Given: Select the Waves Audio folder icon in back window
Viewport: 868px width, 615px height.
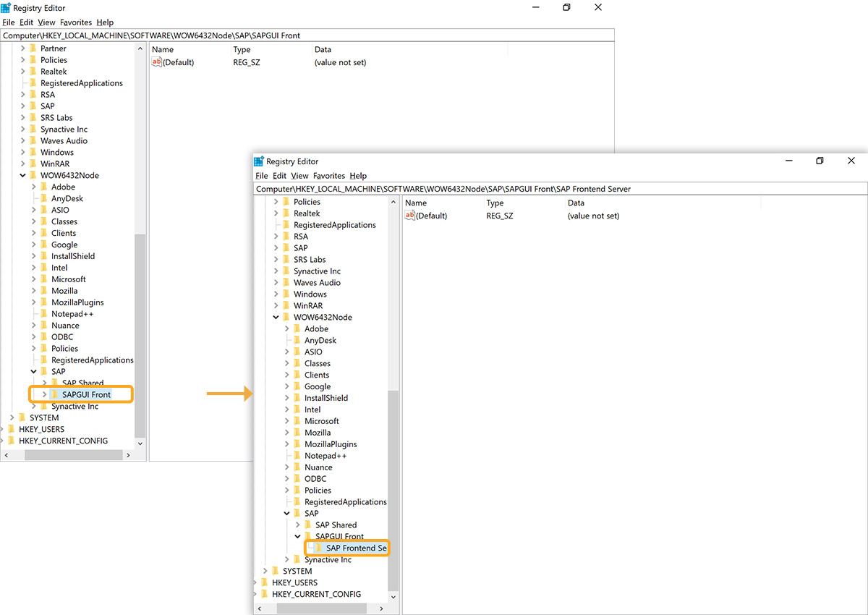Looking at the screenshot, I should pos(33,140).
